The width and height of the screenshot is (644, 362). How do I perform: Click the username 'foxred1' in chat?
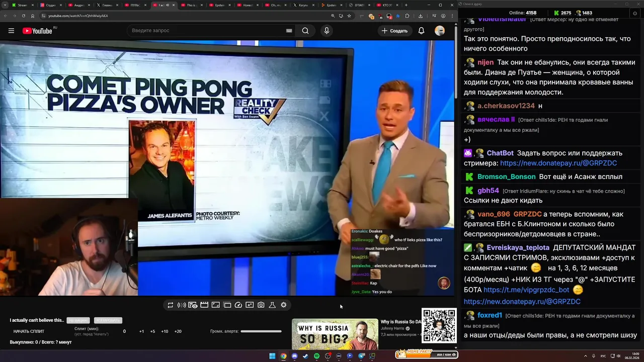490,316
